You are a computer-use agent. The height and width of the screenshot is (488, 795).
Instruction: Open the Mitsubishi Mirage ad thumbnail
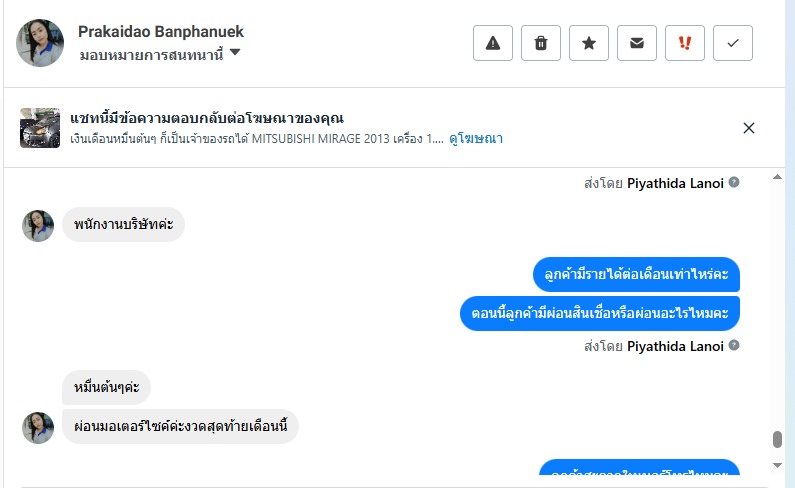pos(40,128)
